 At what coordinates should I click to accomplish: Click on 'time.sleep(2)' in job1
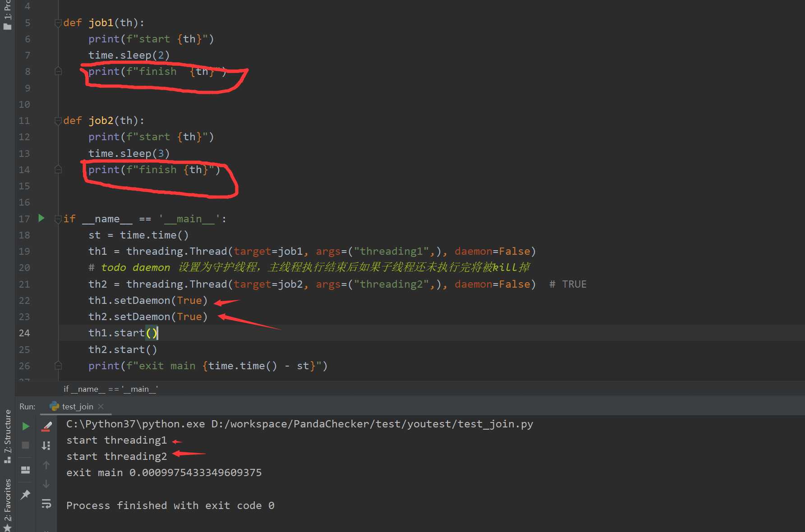coord(129,55)
